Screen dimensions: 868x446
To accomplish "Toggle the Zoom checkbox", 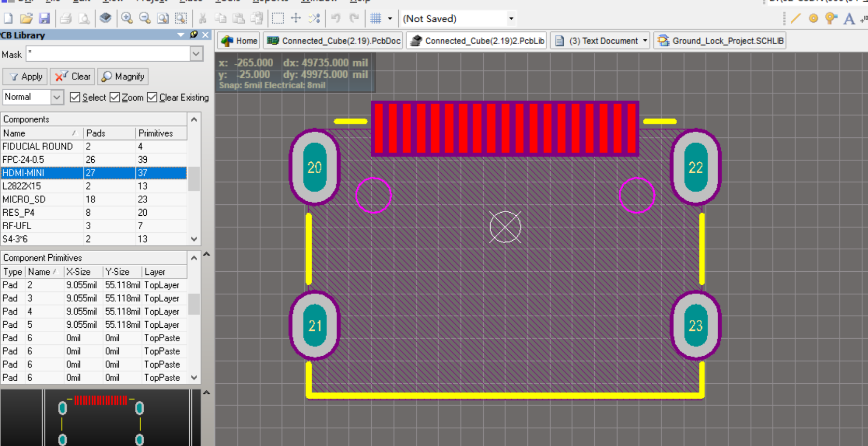I will click(115, 97).
